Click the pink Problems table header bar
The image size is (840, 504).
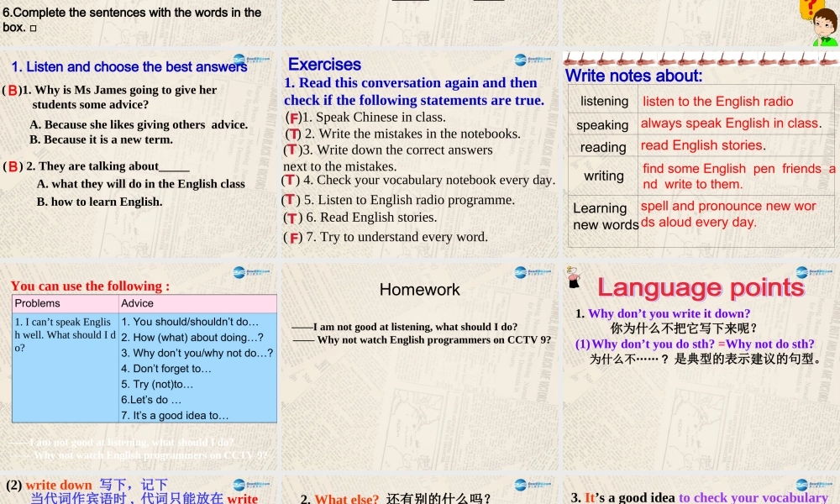(37, 303)
